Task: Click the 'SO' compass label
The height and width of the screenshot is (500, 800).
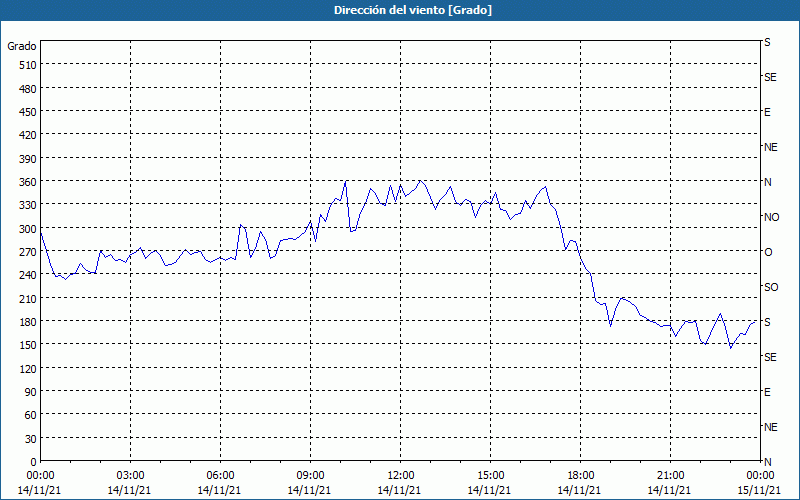Action: (x=771, y=287)
